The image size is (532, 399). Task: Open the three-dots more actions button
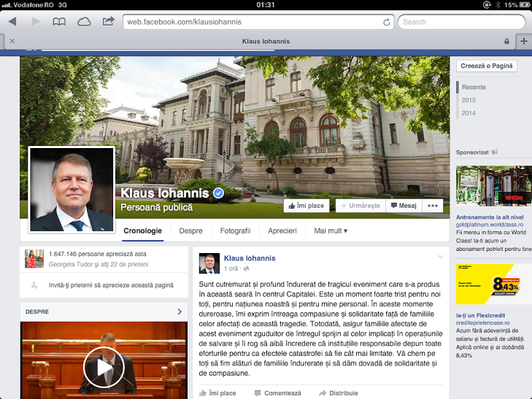tap(433, 206)
